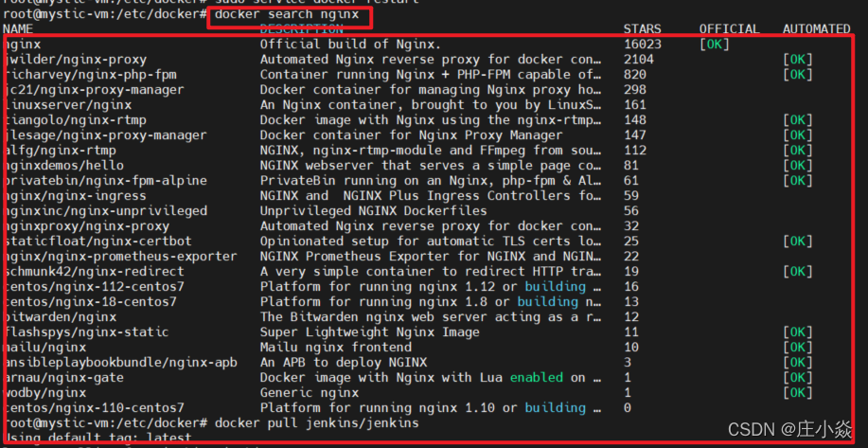Click the automated [OK] for schmunk42/nginx-redirect

[798, 271]
